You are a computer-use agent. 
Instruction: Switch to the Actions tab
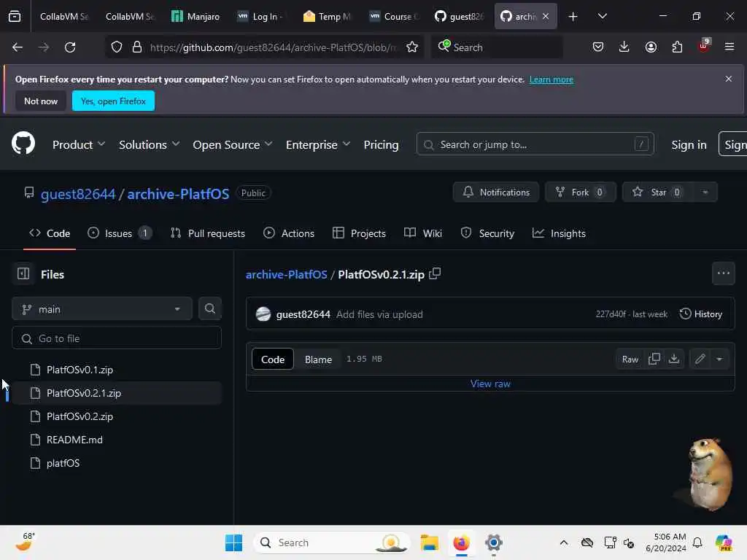(x=289, y=233)
